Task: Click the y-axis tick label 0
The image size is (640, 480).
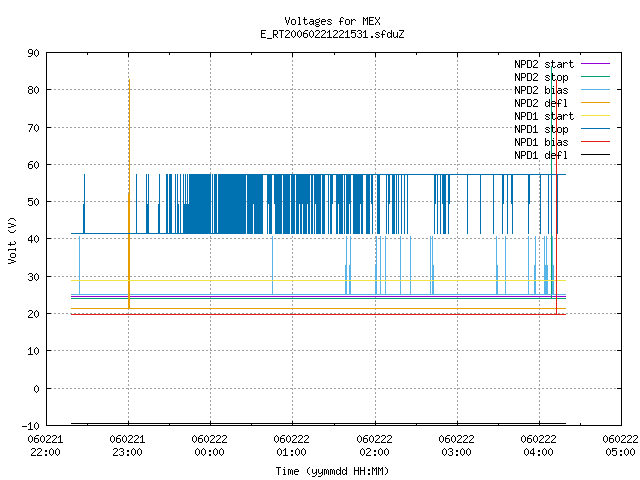Action: (x=36, y=389)
